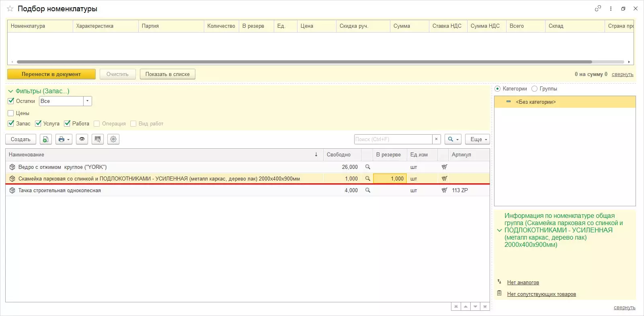Move down one row in the list
The height and width of the screenshot is (316, 644).
(475, 307)
